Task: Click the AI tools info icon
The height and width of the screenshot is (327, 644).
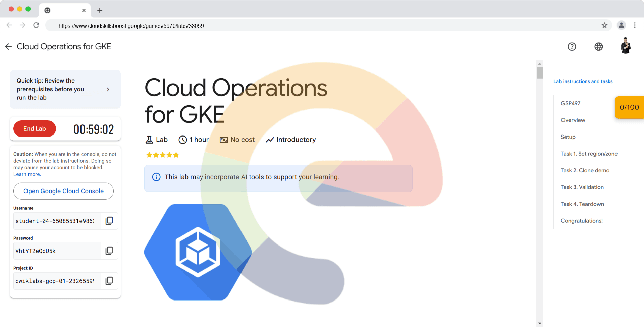Action: point(156,177)
